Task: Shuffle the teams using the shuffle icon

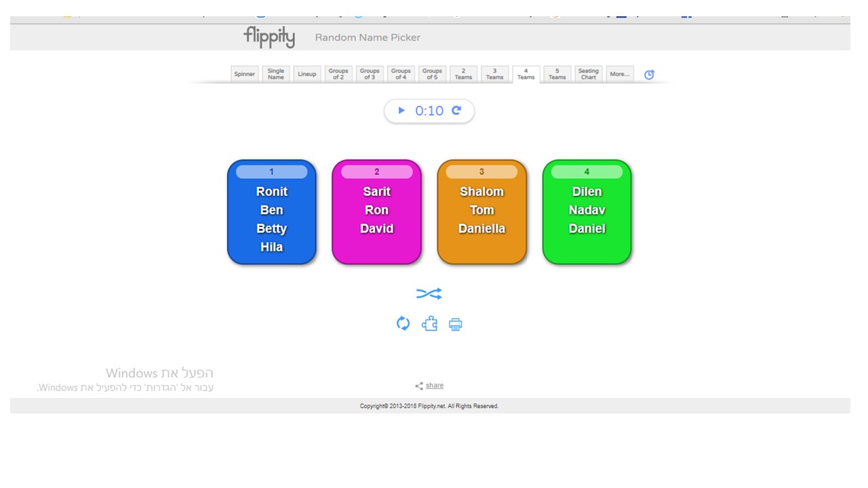Action: coord(429,293)
